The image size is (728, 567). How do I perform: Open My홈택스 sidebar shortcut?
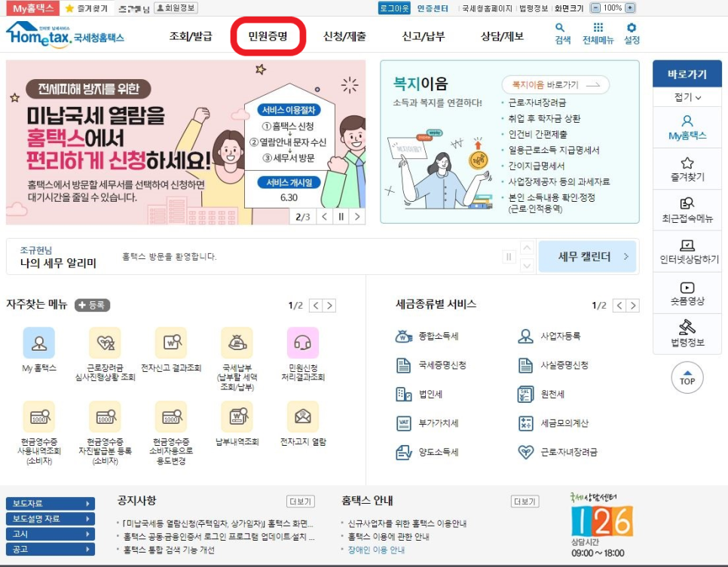(x=687, y=128)
